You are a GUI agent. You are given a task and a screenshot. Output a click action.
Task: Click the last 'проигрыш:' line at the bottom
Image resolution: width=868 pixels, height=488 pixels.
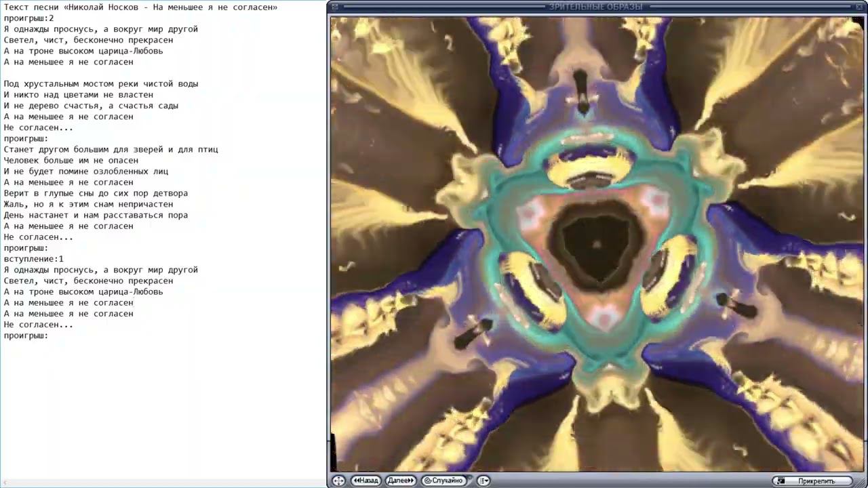pos(26,335)
